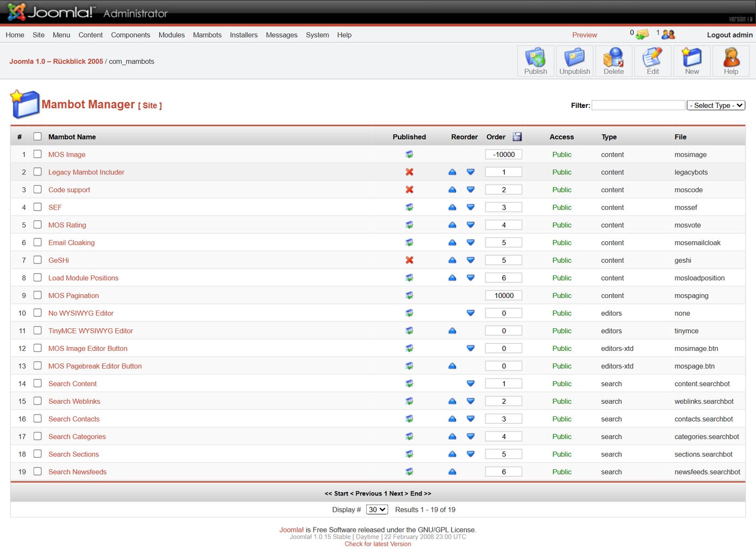Unpublish the MOS Image mambot status icon
The image size is (756, 549).
[x=409, y=154]
